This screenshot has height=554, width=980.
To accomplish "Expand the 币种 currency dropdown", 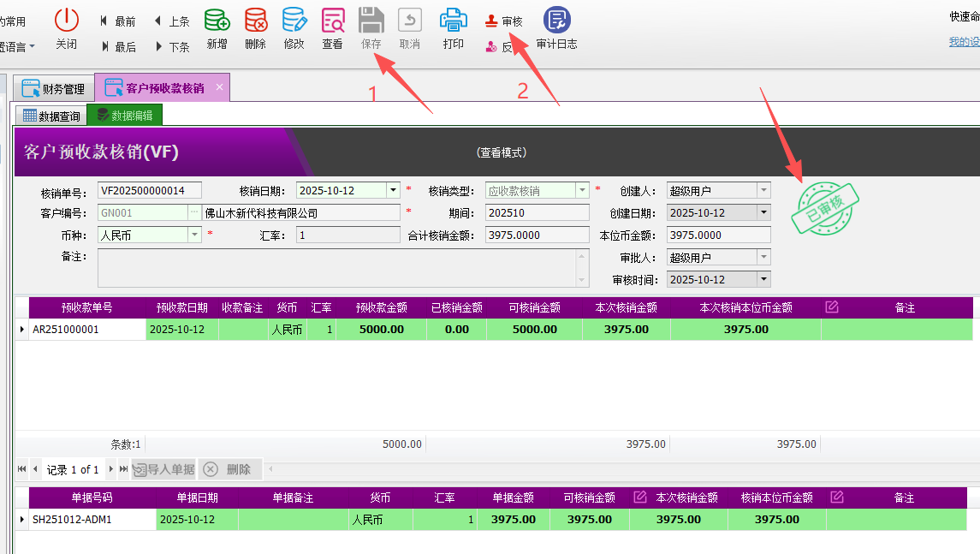I will click(x=193, y=234).
